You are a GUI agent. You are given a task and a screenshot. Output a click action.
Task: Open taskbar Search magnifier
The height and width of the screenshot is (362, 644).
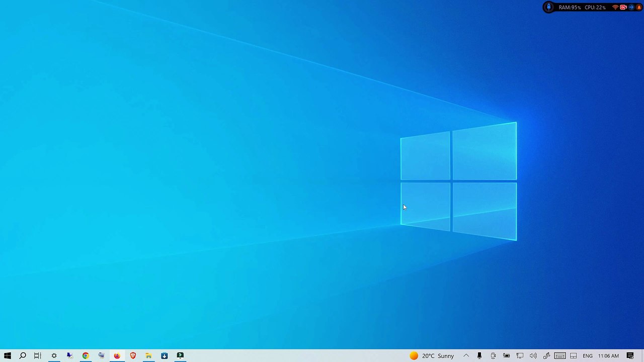[23, 356]
